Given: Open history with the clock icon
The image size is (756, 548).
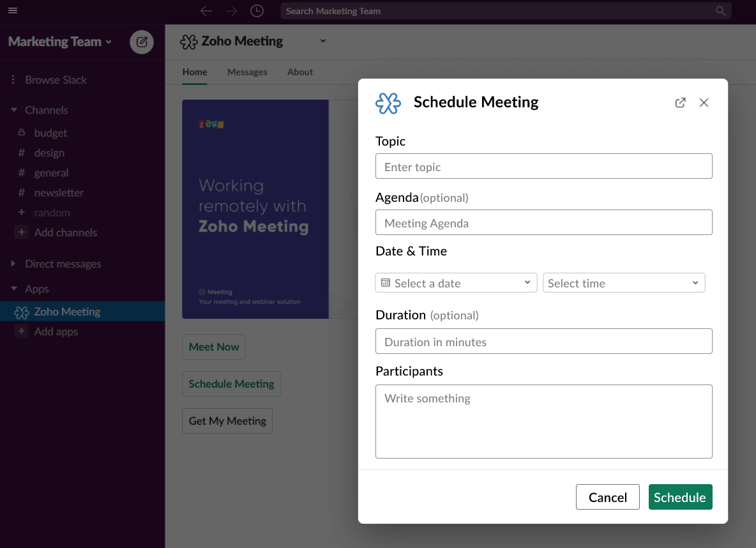Looking at the screenshot, I should pyautogui.click(x=256, y=10).
